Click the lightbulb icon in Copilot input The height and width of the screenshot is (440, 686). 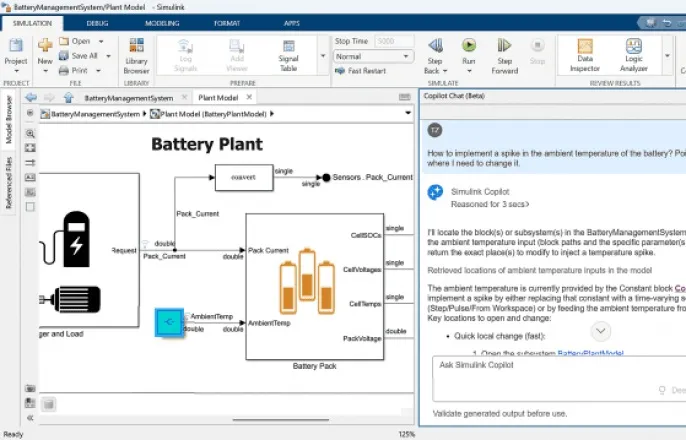point(662,390)
